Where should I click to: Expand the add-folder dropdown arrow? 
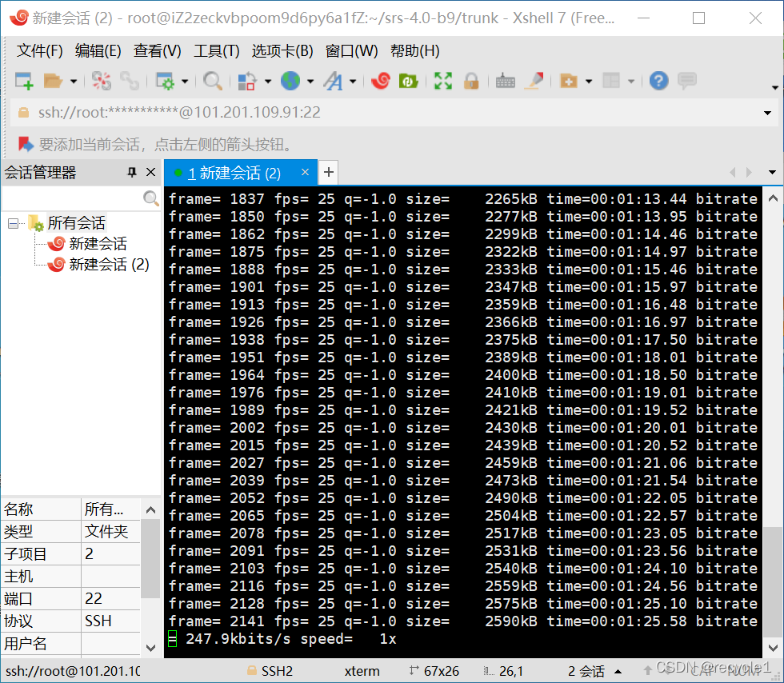pyautogui.click(x=589, y=81)
